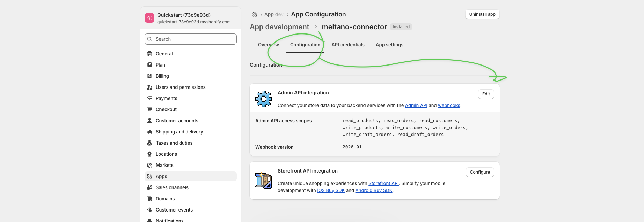Click the search magnifier icon
This screenshot has width=644, height=222.
click(149, 39)
